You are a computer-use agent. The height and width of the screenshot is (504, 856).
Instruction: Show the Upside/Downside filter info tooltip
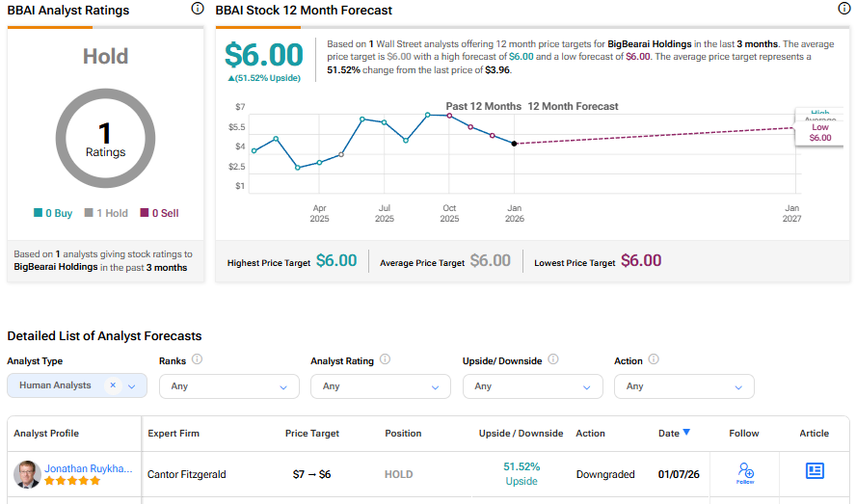[x=553, y=359]
